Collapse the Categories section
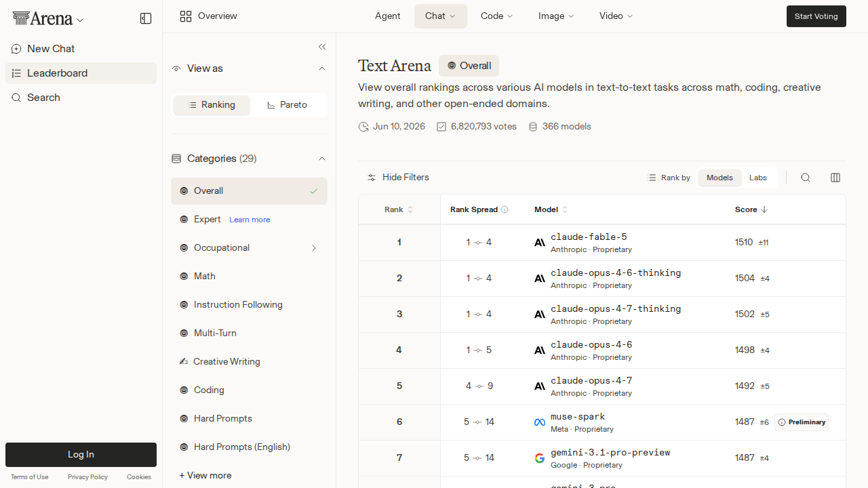This screenshot has height=488, width=868. 322,159
